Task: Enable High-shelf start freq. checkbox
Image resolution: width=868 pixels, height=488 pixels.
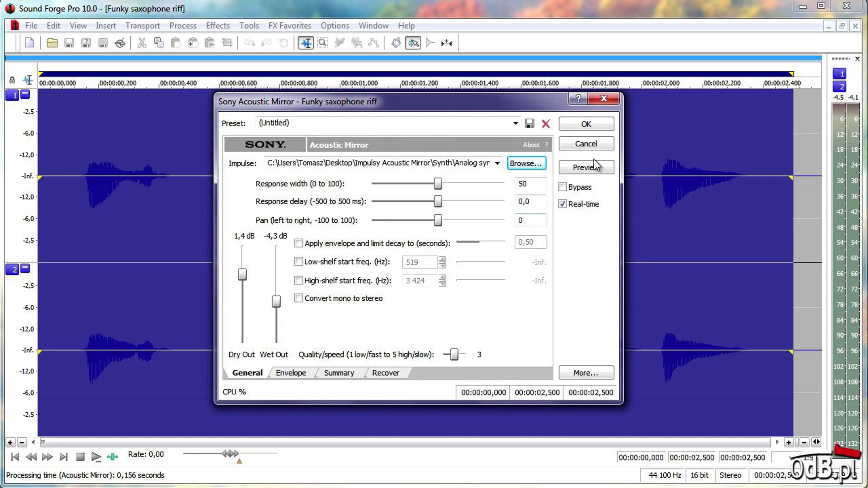Action: tap(298, 280)
